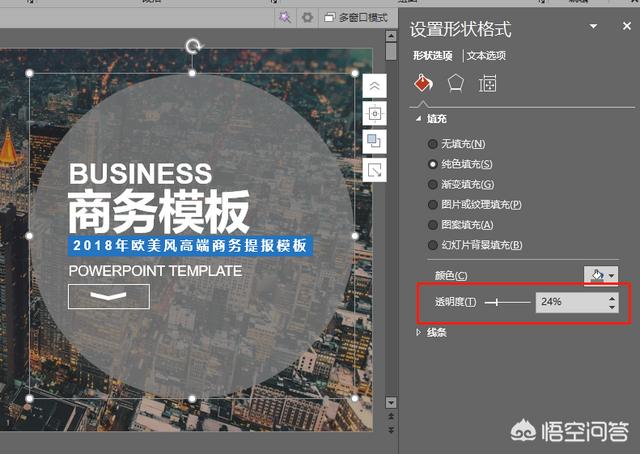The image size is (640, 454).
Task: Click the resize arrow floating toolbar button
Action: pyautogui.click(x=374, y=169)
